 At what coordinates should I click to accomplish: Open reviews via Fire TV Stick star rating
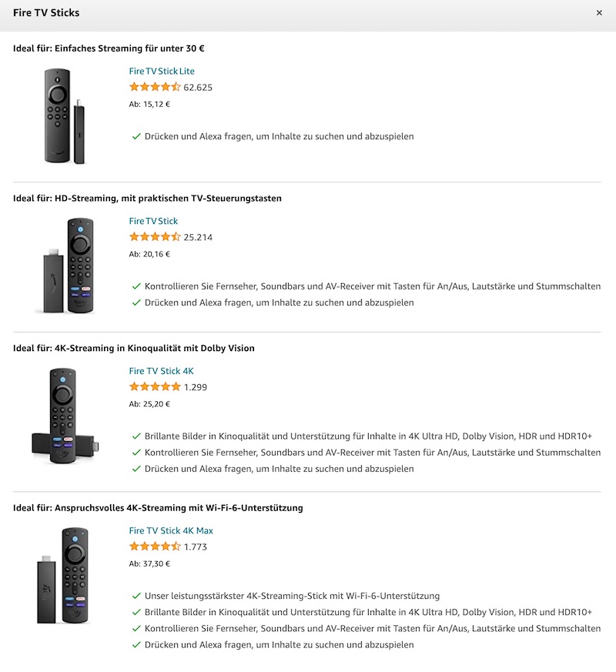pyautogui.click(x=154, y=236)
